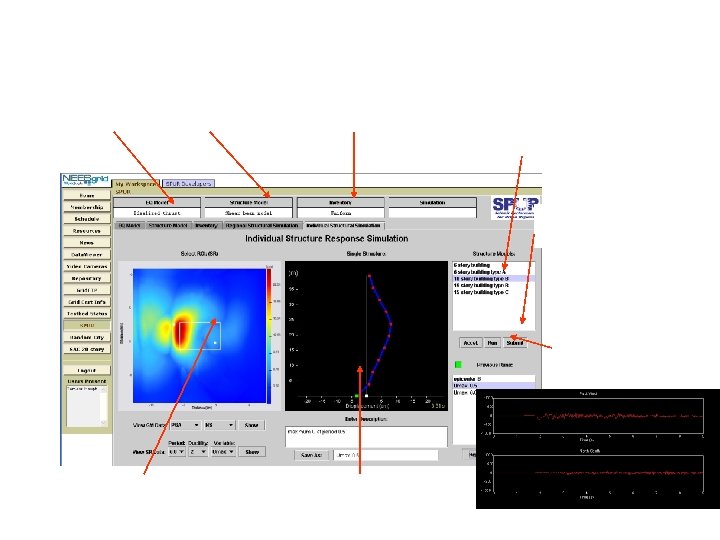This screenshot has width=720, height=540.
Task: Click the Submit button
Action: coord(514,343)
